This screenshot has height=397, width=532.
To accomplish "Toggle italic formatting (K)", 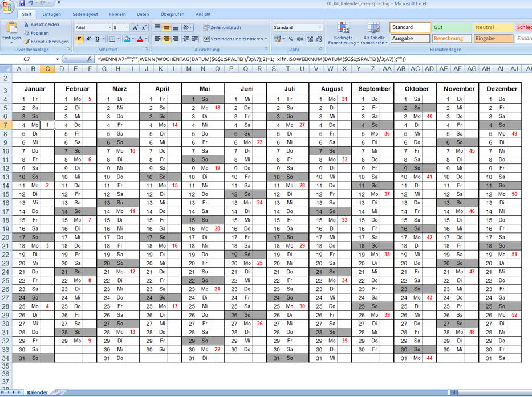I will tap(88, 39).
